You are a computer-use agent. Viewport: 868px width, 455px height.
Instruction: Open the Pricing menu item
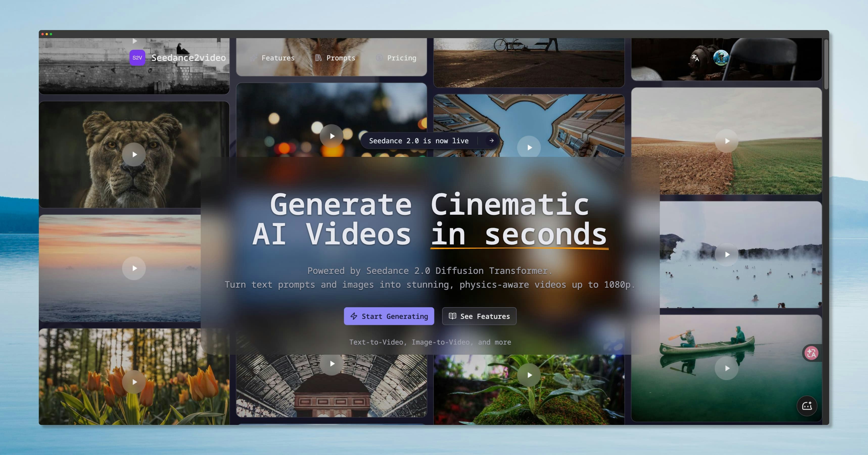coord(402,58)
